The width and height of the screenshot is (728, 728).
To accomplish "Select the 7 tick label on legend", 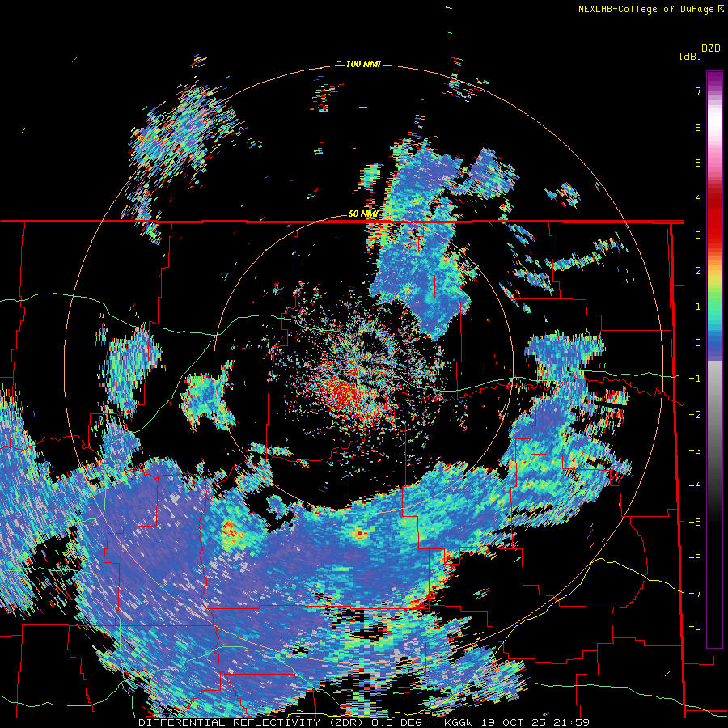I will (x=698, y=91).
